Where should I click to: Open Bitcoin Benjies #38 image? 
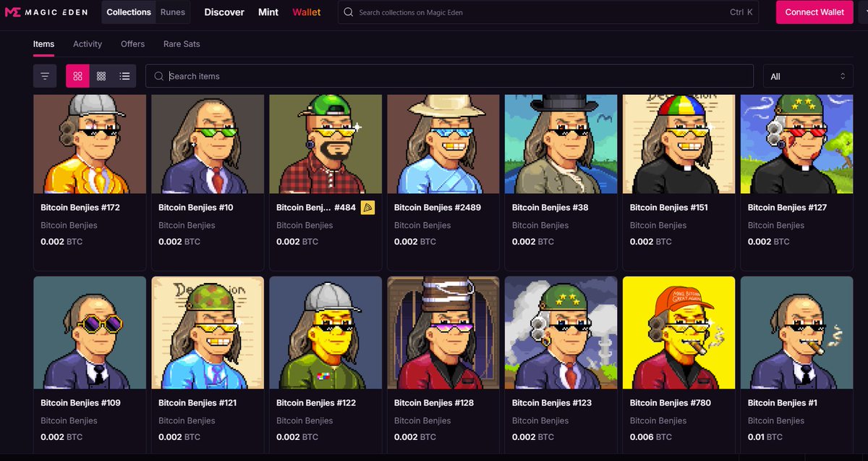click(561, 143)
